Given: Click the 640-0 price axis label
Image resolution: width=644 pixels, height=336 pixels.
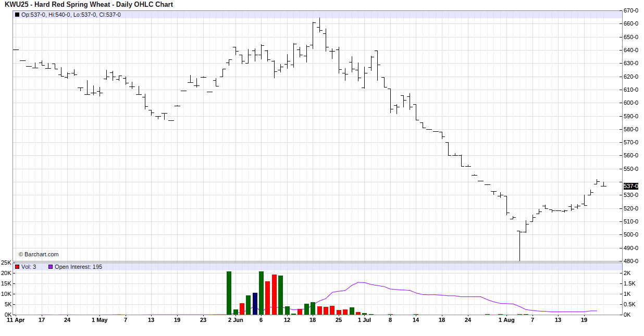Looking at the screenshot, I should tap(631, 51).
